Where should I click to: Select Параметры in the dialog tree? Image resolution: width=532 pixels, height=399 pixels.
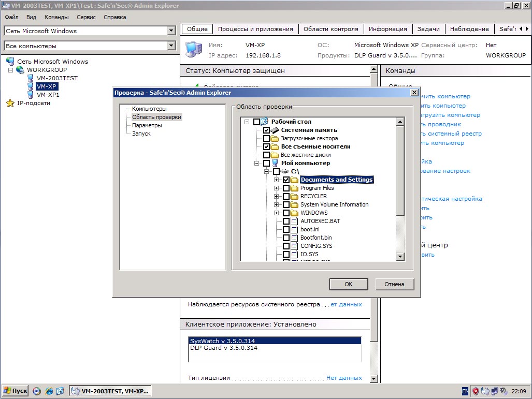point(147,125)
